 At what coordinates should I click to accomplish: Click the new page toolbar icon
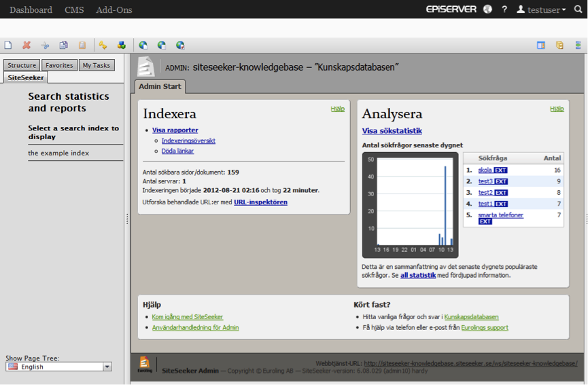[x=8, y=45]
